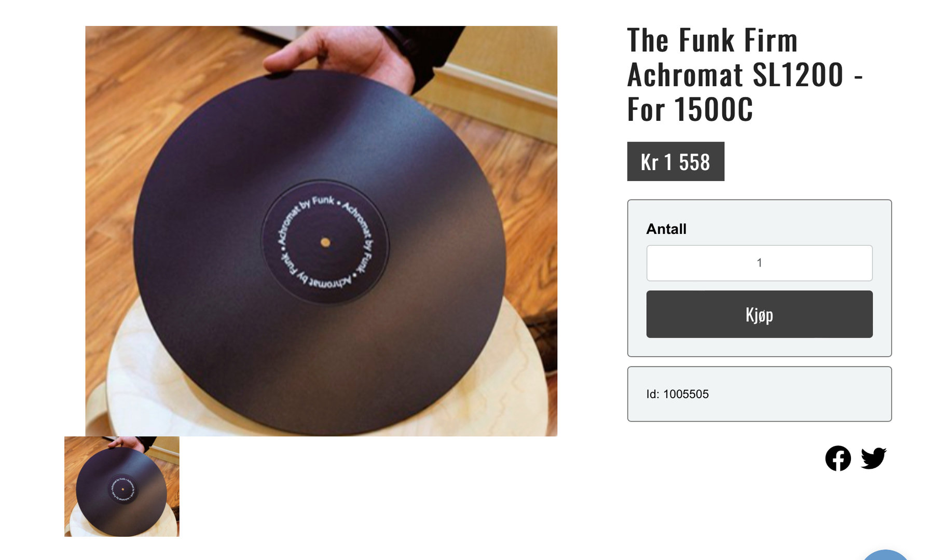
Task: Click the gold spindle dot at mat center
Action: coord(325,242)
